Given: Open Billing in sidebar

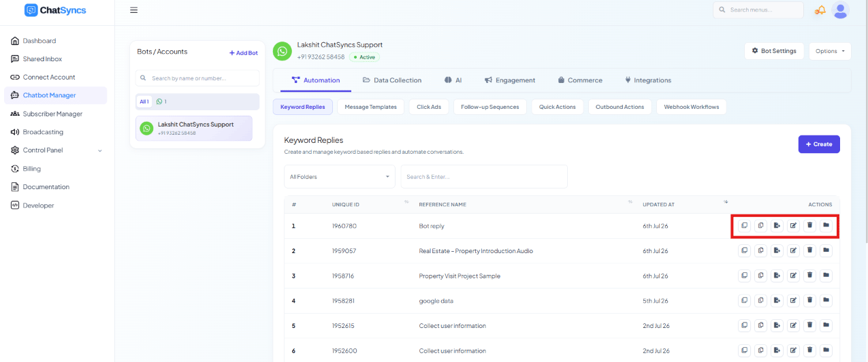Looking at the screenshot, I should point(57,169).
